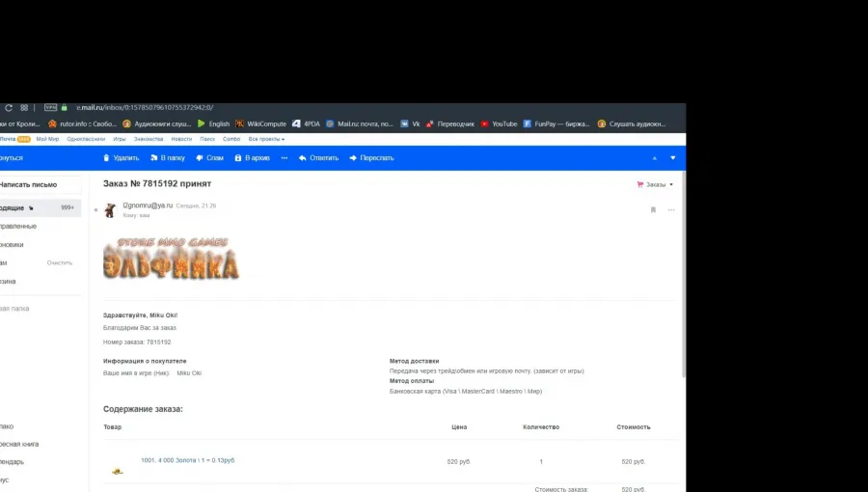This screenshot has width=868, height=492.
Task: Open Игры in portal bar
Action: (120, 140)
